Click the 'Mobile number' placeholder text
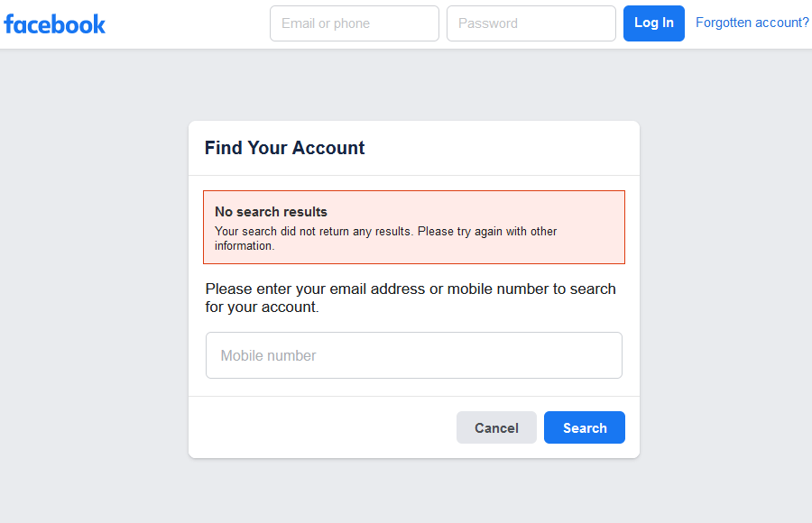The width and height of the screenshot is (812, 523). click(x=268, y=356)
